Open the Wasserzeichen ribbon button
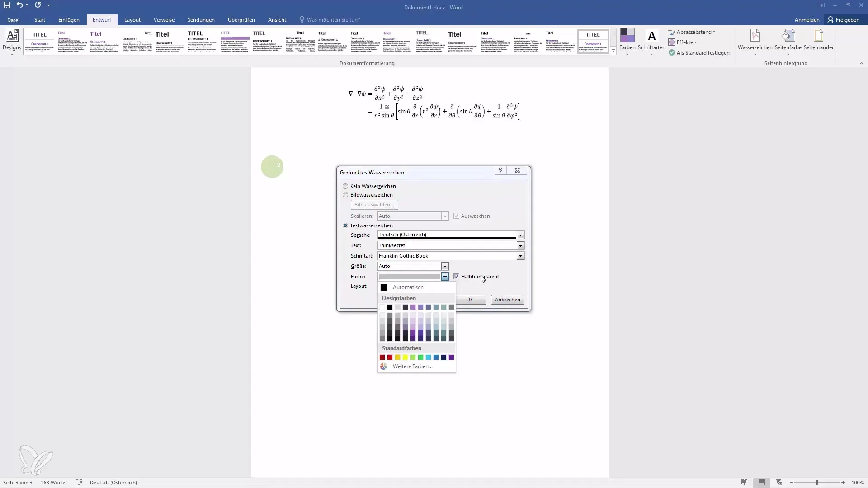The image size is (868, 488). click(755, 42)
